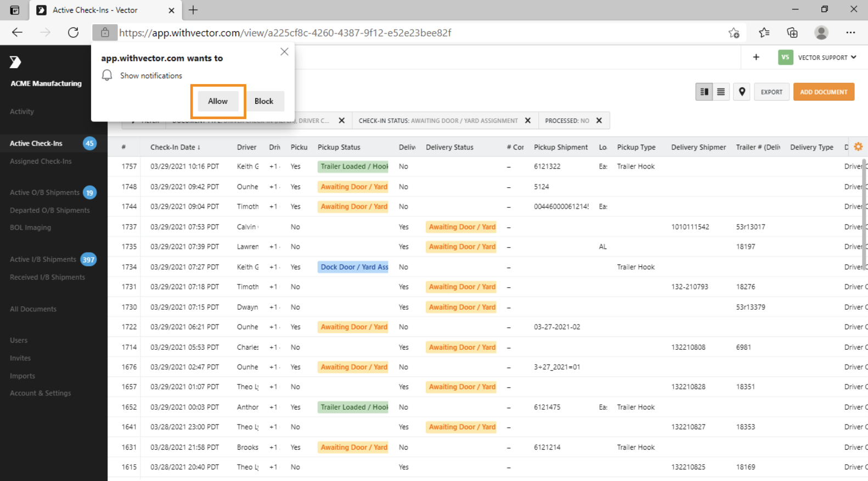Open check-in row number 1652
Viewport: 868px width, 481px height.
click(x=129, y=407)
